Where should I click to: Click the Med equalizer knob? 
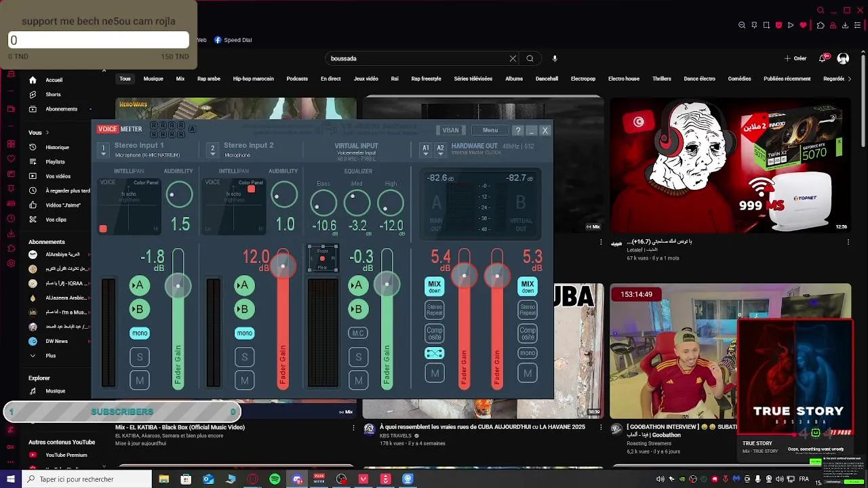[x=357, y=203]
